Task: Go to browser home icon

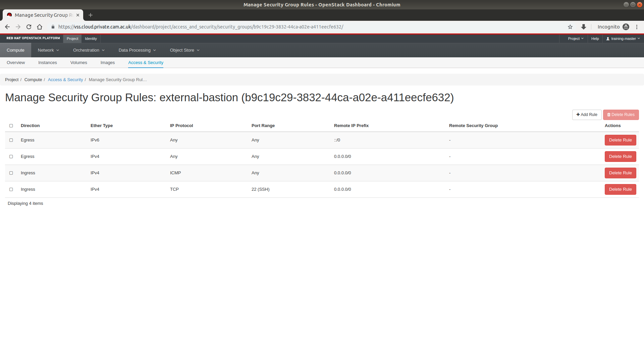Action: tap(40, 27)
